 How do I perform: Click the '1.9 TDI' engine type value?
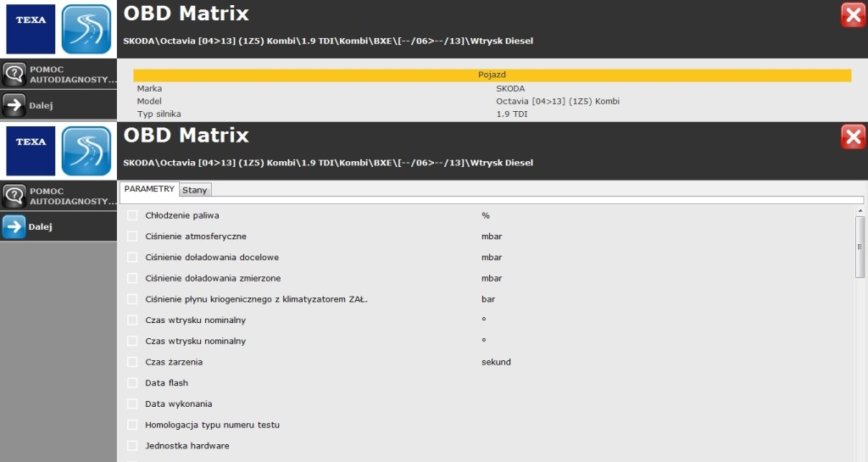(511, 114)
